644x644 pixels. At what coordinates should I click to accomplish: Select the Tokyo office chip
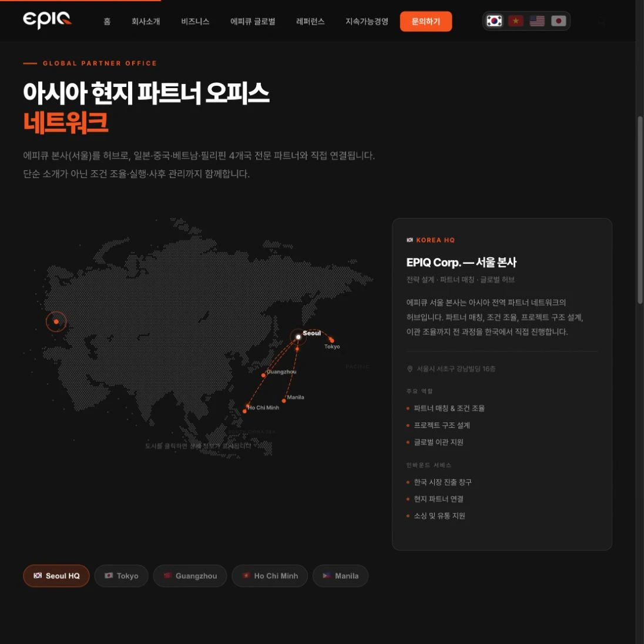(121, 576)
